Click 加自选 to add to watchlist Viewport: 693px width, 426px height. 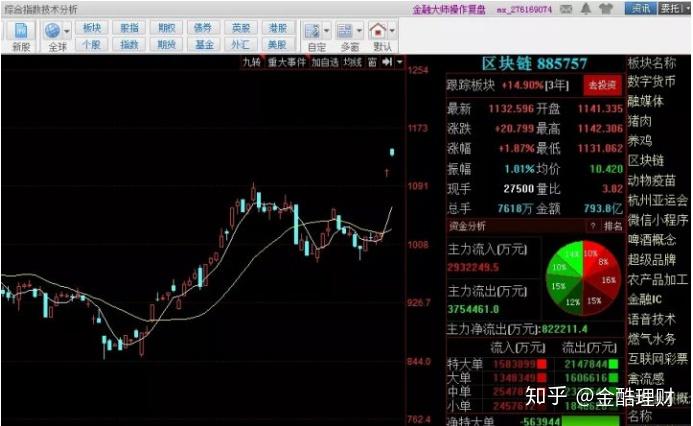tap(325, 62)
